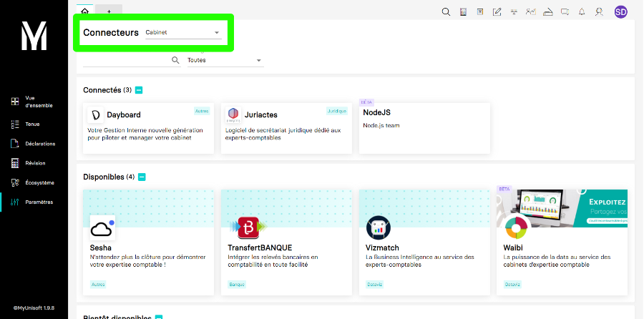Open the pencil note editor icon
The height and width of the screenshot is (319, 644).
coord(497,12)
